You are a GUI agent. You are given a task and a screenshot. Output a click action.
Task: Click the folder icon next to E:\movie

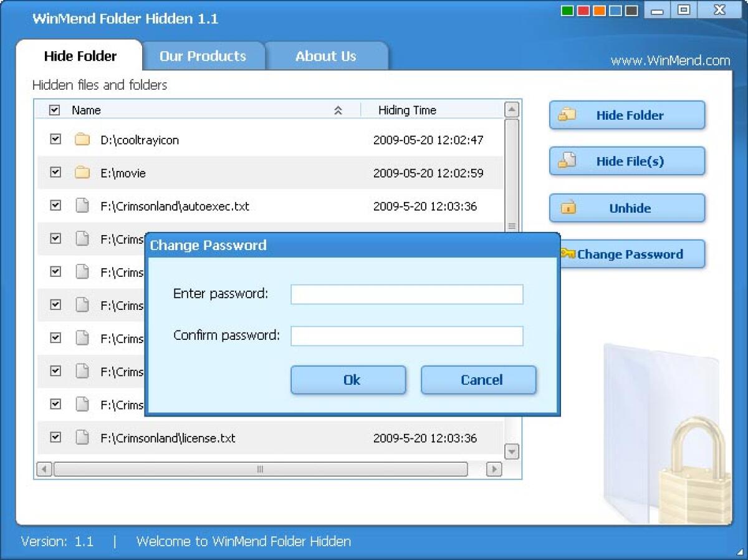[82, 173]
